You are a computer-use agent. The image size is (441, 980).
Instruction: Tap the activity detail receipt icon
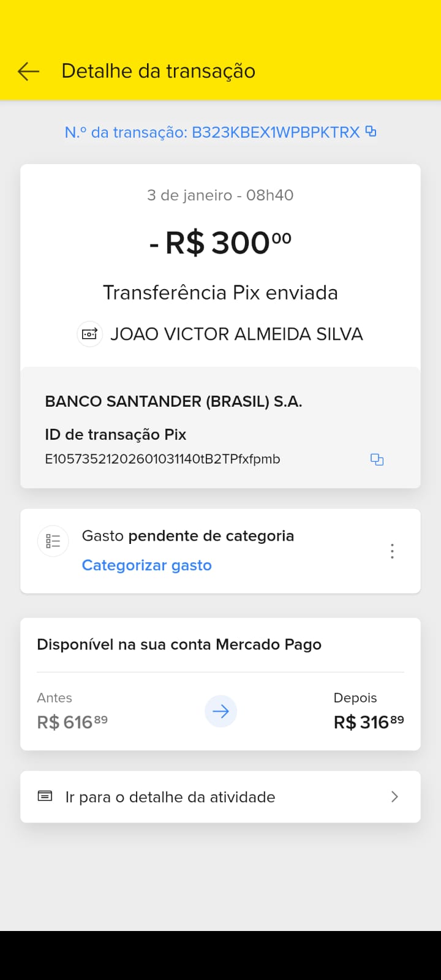pos(45,796)
